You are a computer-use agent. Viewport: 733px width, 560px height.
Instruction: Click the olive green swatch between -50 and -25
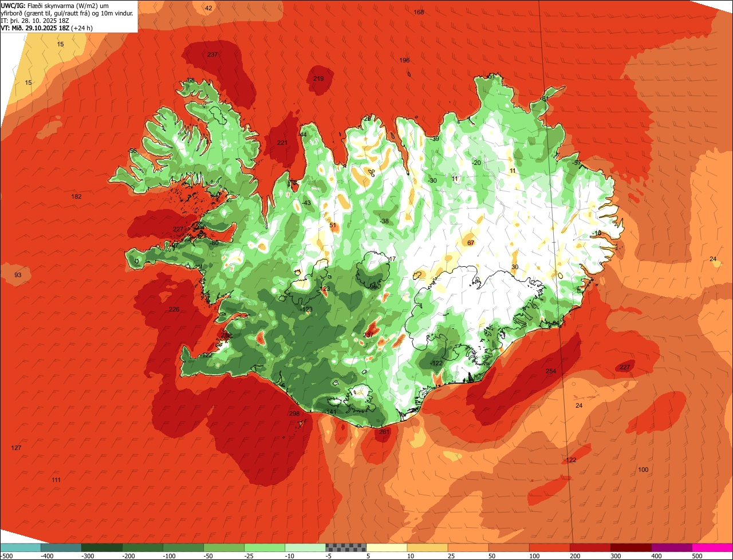click(224, 547)
